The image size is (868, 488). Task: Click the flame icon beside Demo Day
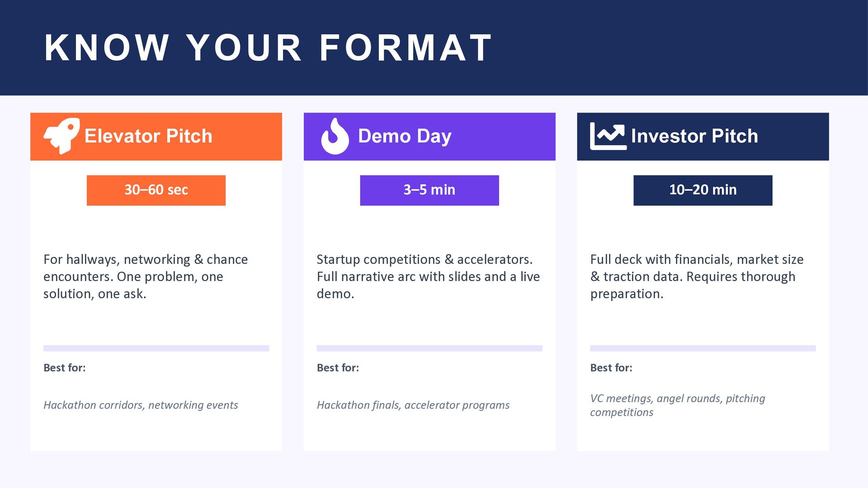pos(335,136)
